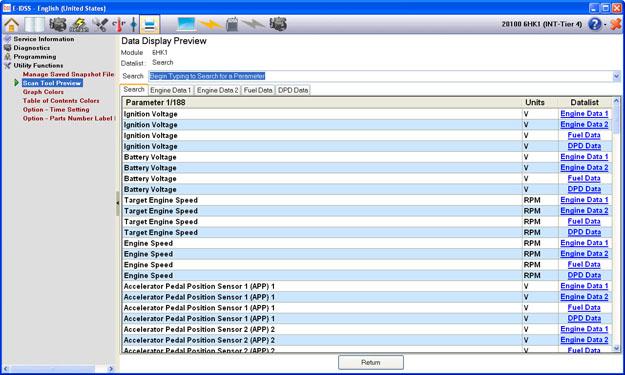Screen dimensions: 625x375
Task: Click the gray lightning bolt icon
Action: point(253,25)
